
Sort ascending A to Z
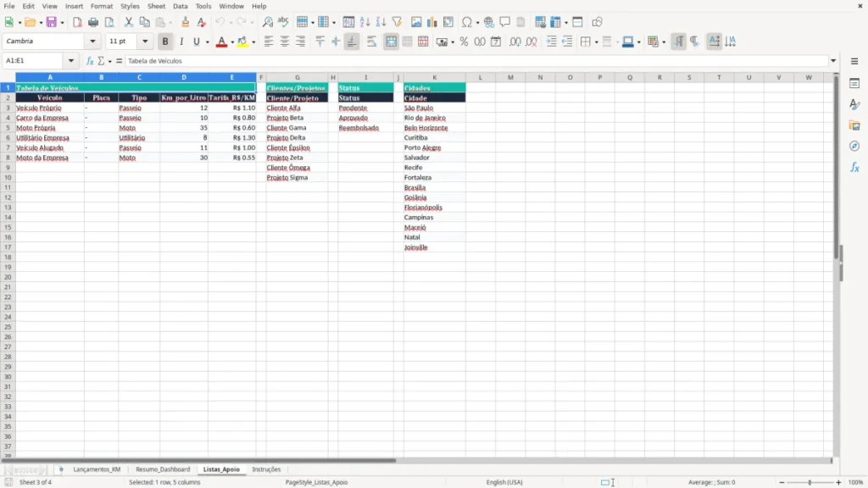click(x=364, y=22)
